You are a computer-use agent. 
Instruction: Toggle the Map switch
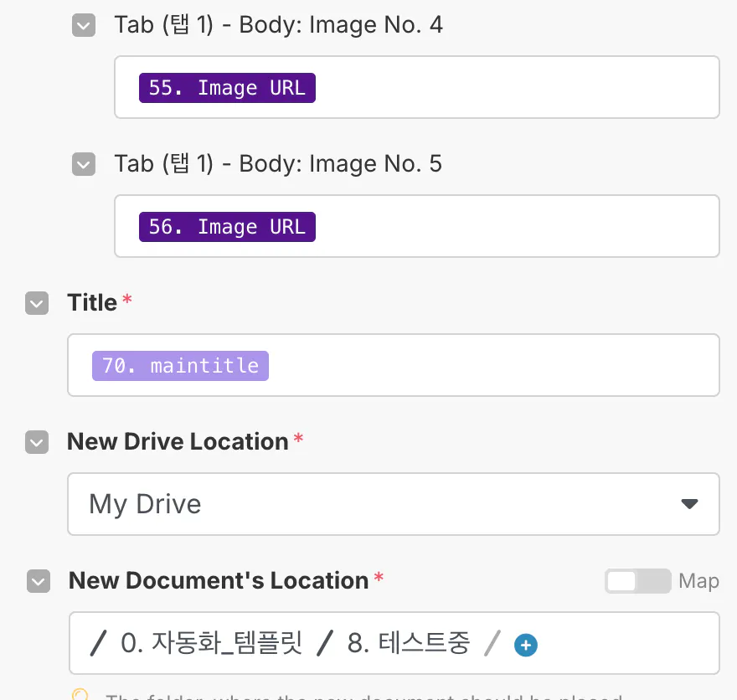(637, 581)
